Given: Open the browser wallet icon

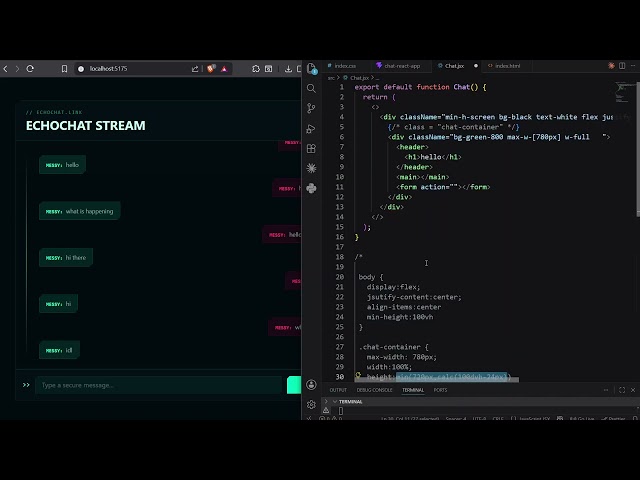Looking at the screenshot, I should point(269,69).
